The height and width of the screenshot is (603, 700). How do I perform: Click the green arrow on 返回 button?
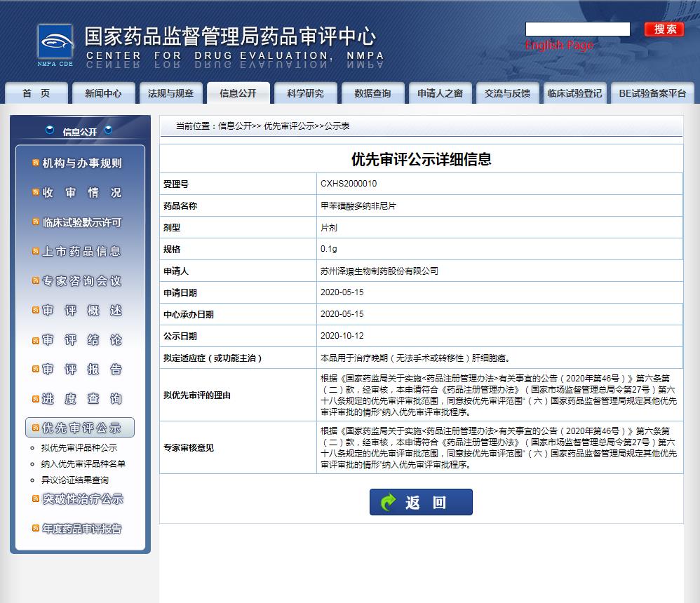point(388,502)
